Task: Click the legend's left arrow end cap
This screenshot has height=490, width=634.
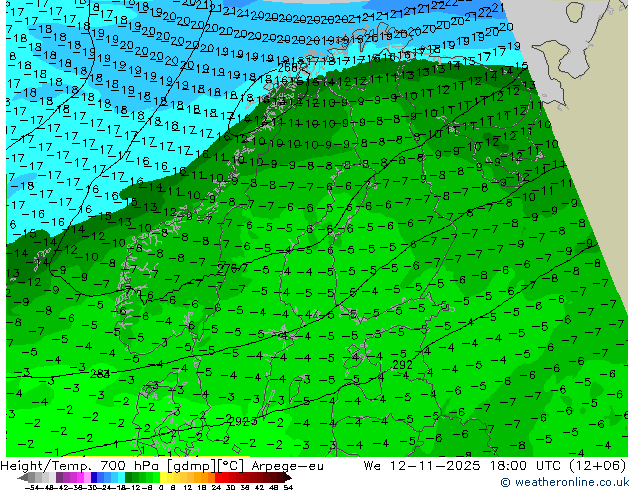Action: click(x=22, y=478)
